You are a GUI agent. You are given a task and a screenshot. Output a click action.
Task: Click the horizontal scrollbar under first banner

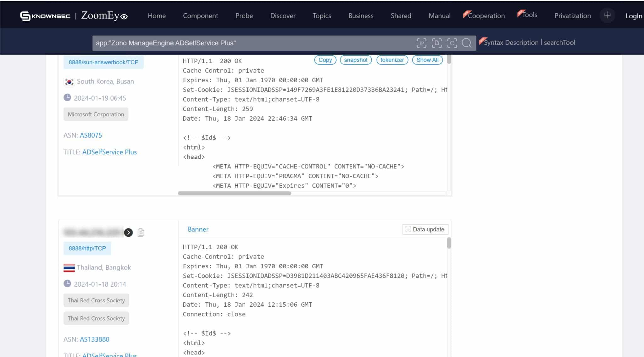(235, 193)
